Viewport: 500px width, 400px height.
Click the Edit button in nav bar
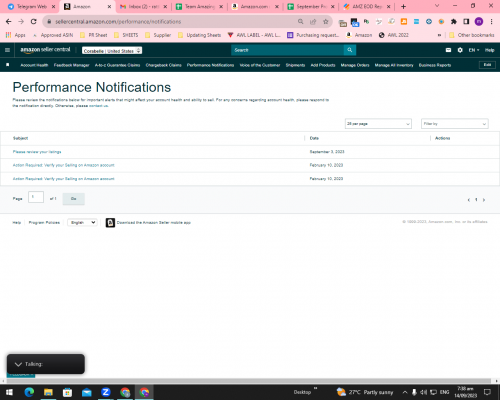[x=487, y=65]
